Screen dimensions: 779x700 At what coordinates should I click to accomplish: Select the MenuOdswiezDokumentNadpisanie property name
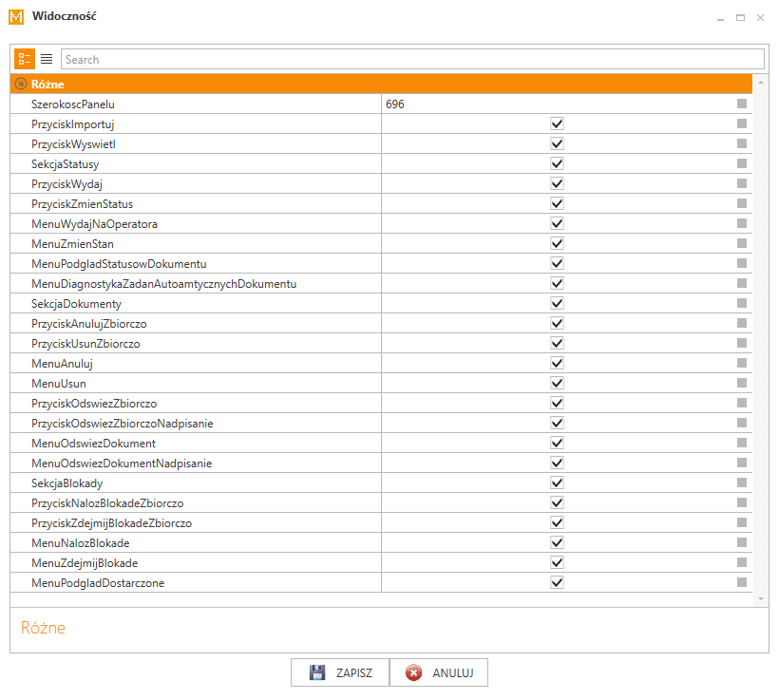tap(122, 464)
